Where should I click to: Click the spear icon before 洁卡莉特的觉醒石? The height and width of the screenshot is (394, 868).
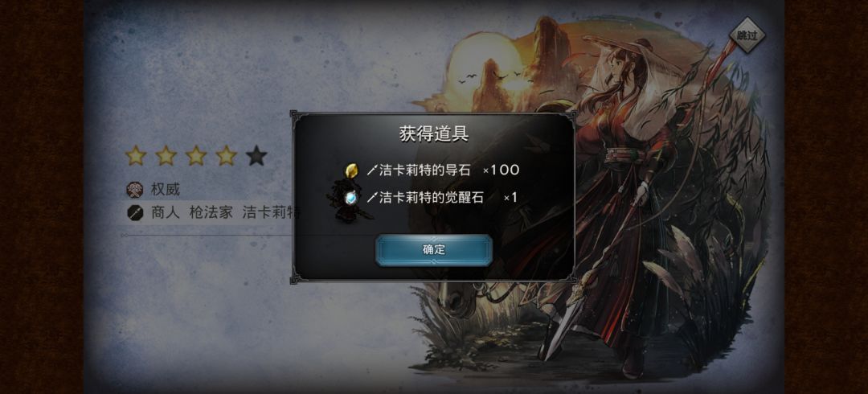click(371, 197)
